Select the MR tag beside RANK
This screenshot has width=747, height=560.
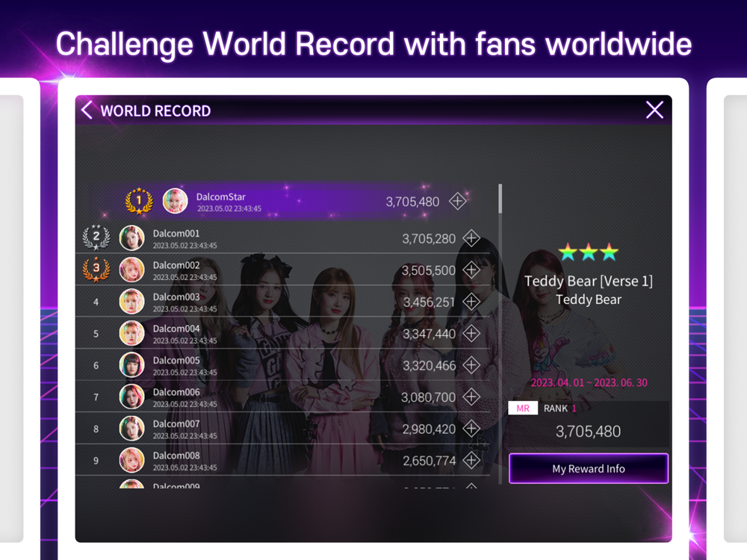click(x=523, y=408)
